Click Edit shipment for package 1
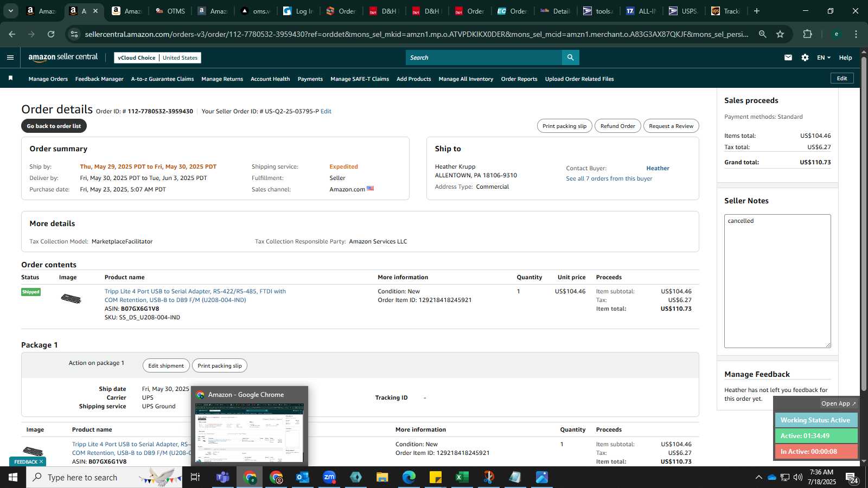 tap(166, 365)
